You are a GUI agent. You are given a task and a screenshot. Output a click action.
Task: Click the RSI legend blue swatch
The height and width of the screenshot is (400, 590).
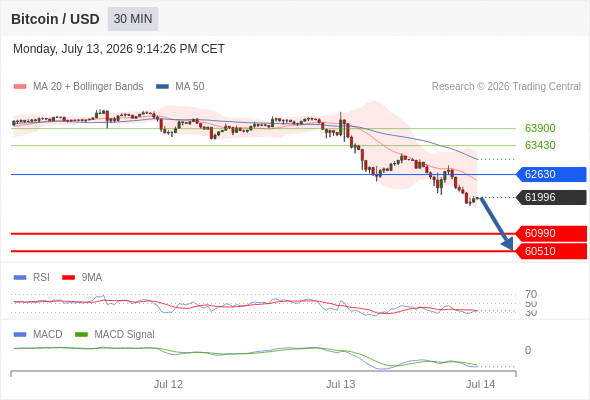click(x=20, y=278)
